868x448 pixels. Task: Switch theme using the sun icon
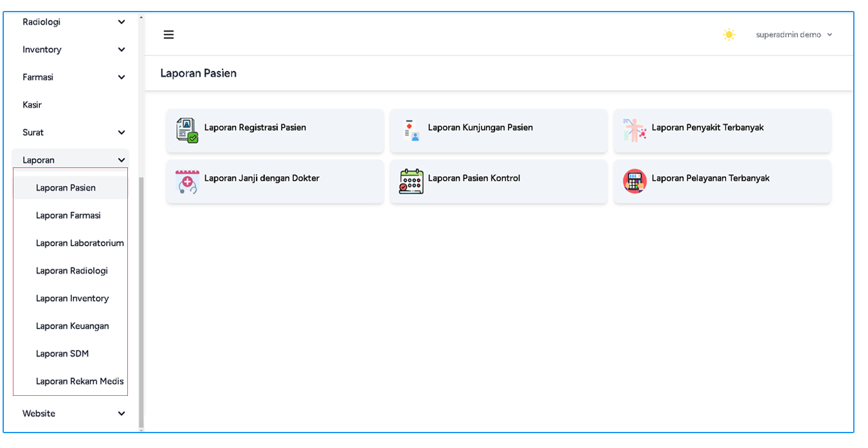728,35
